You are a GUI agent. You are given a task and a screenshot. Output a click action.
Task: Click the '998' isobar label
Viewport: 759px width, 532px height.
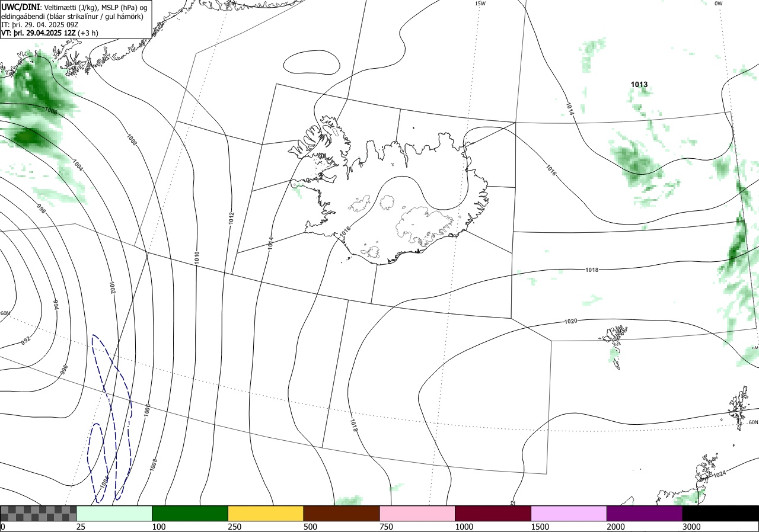click(x=41, y=209)
